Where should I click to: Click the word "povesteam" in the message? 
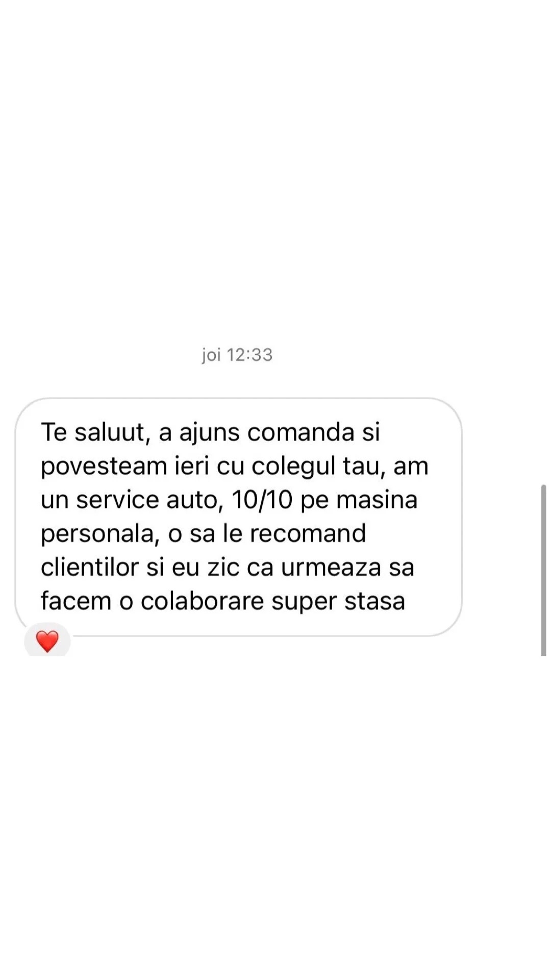click(104, 467)
